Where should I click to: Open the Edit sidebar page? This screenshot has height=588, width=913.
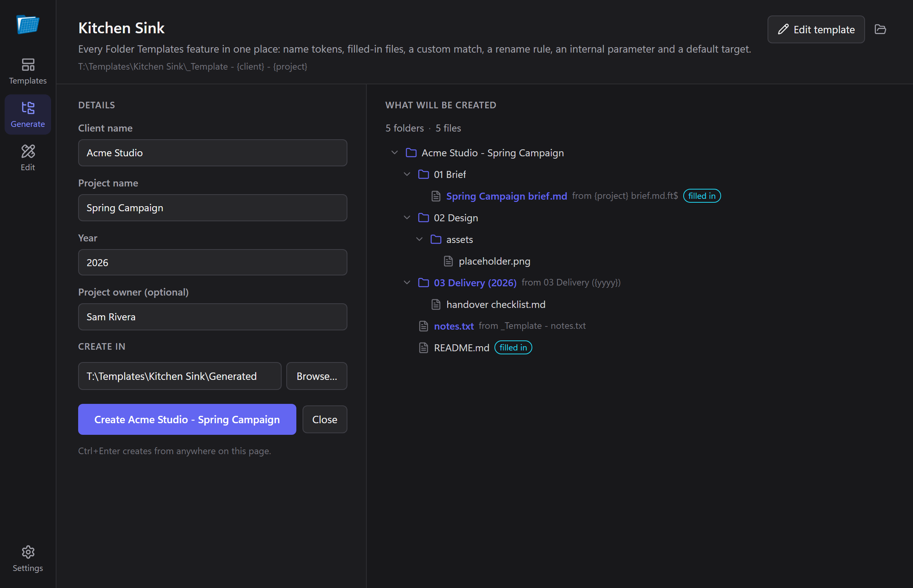tap(28, 158)
